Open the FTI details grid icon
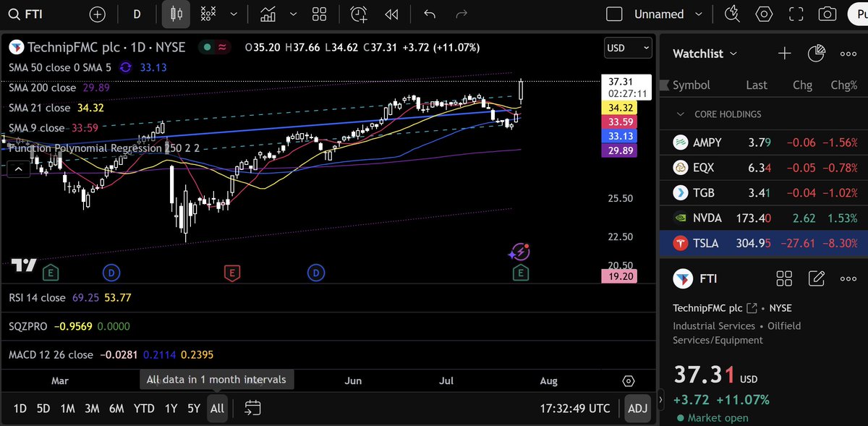The width and height of the screenshot is (868, 426). click(x=784, y=278)
